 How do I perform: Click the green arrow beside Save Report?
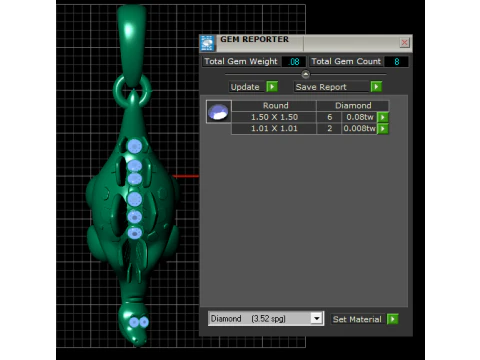[376, 87]
